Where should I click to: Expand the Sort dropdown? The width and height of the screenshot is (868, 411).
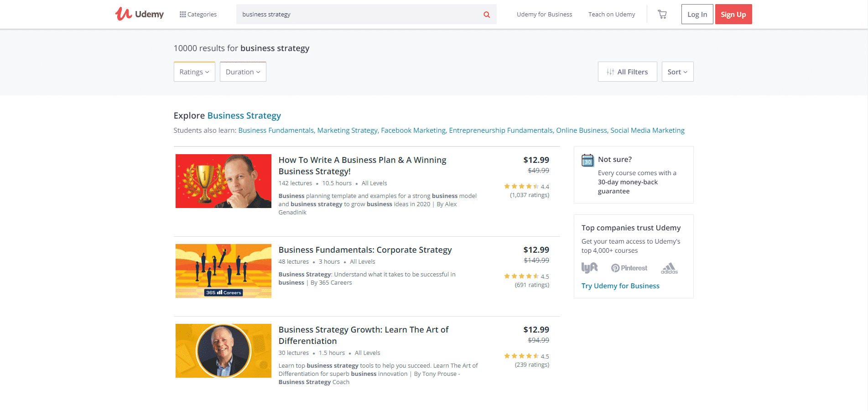point(677,72)
